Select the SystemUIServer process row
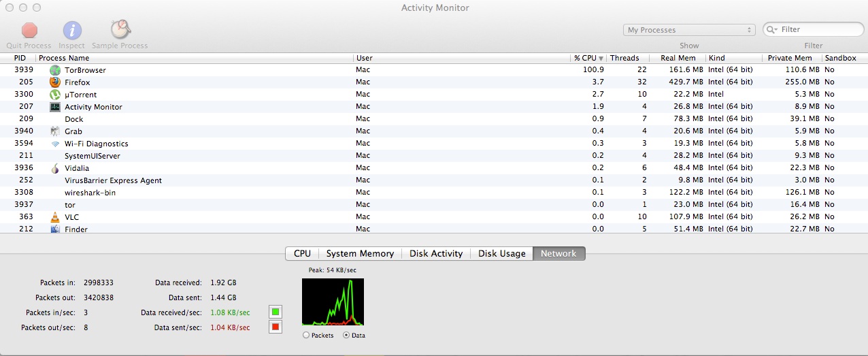This screenshot has width=868, height=356. pos(434,156)
